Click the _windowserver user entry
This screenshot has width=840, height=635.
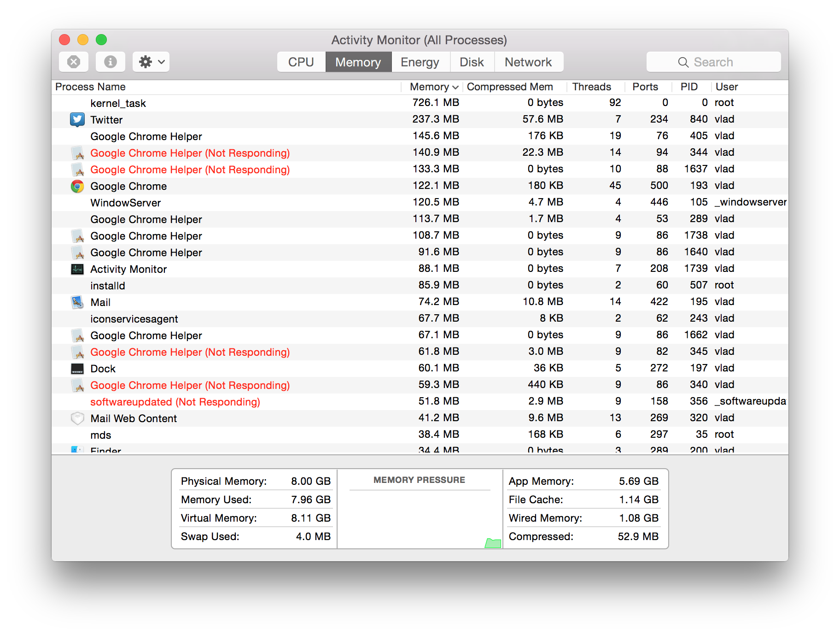[751, 202]
